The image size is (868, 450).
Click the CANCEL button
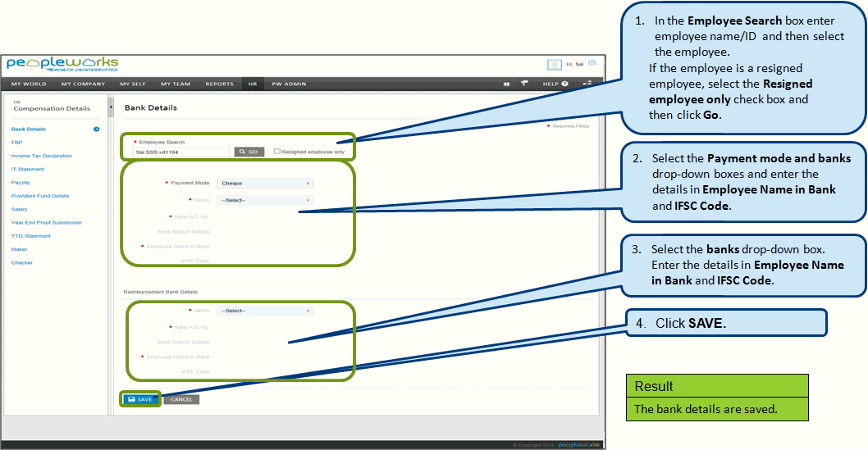pos(181,399)
